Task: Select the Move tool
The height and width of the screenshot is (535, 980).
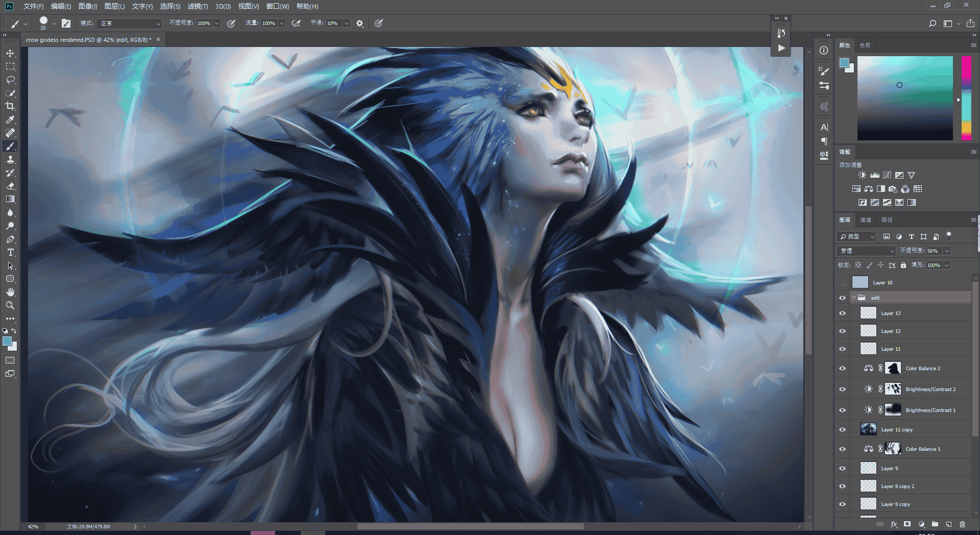Action: [10, 53]
